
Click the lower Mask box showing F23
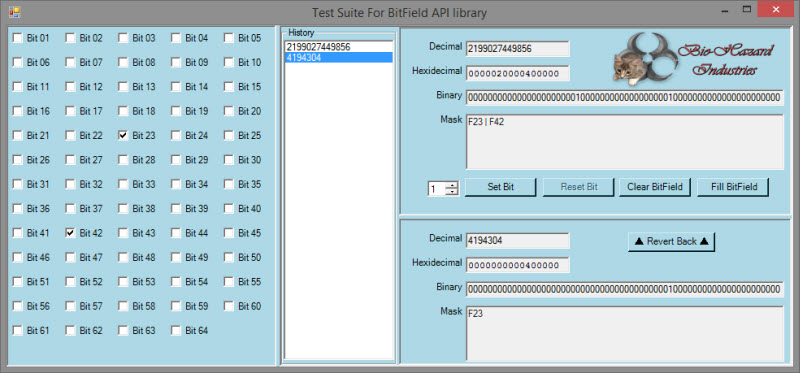pos(624,334)
